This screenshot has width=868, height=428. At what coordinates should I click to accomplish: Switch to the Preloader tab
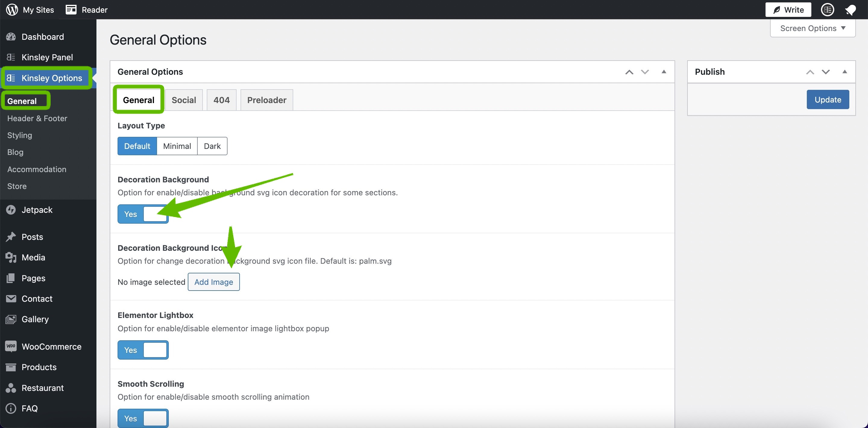[266, 100]
